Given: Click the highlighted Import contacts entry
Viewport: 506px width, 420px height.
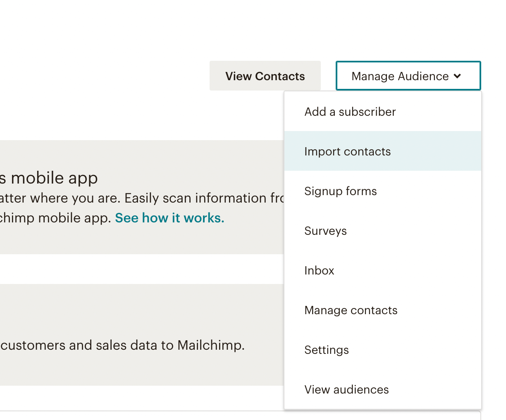Looking at the screenshot, I should [347, 151].
